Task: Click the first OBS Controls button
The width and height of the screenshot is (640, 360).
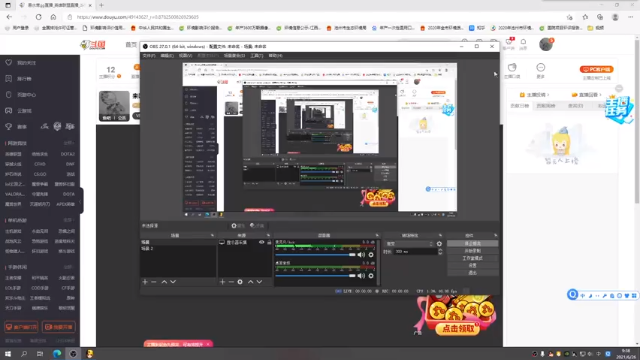Action: 472,243
